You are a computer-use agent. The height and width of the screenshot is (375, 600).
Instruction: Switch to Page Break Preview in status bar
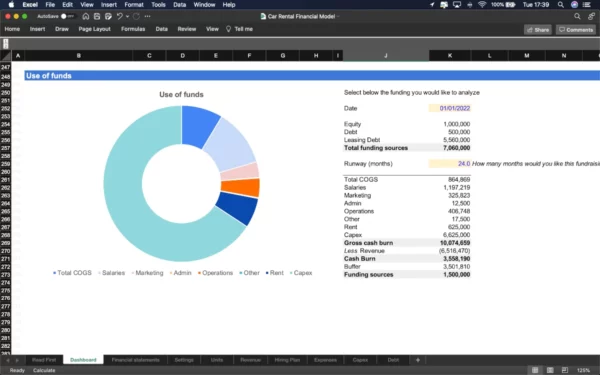565,370
